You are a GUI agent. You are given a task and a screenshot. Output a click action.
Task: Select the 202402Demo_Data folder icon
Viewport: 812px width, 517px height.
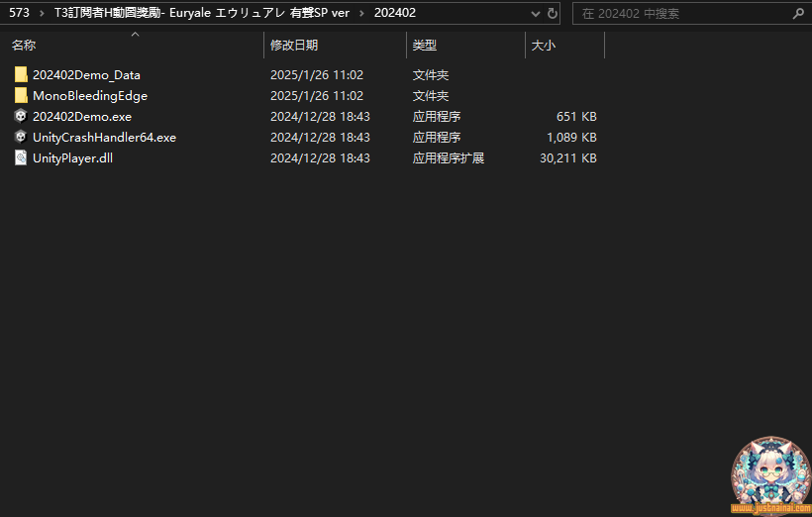click(x=21, y=74)
